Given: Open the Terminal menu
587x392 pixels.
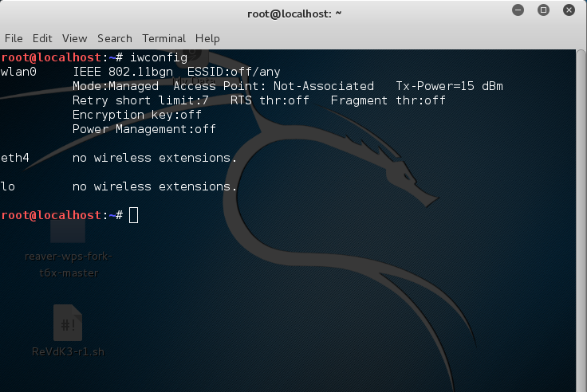Looking at the screenshot, I should (163, 38).
